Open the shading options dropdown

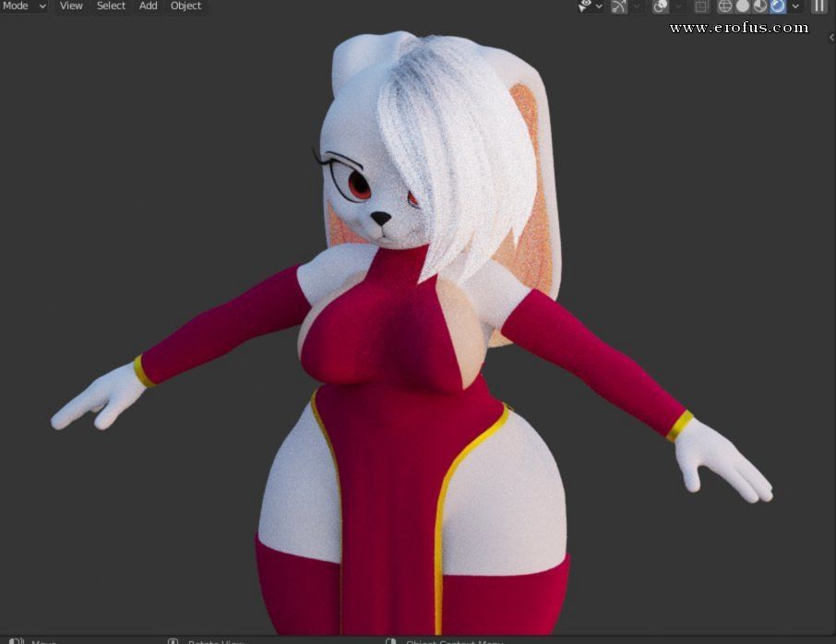tap(795, 6)
